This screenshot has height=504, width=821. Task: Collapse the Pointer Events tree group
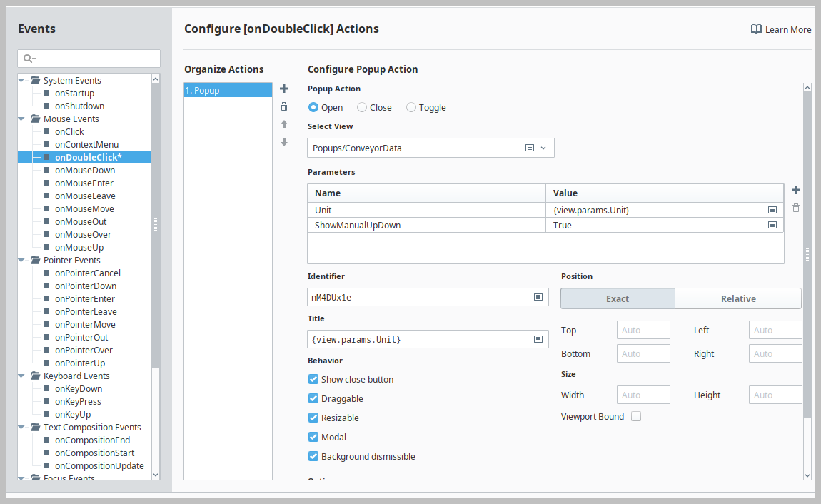23,260
